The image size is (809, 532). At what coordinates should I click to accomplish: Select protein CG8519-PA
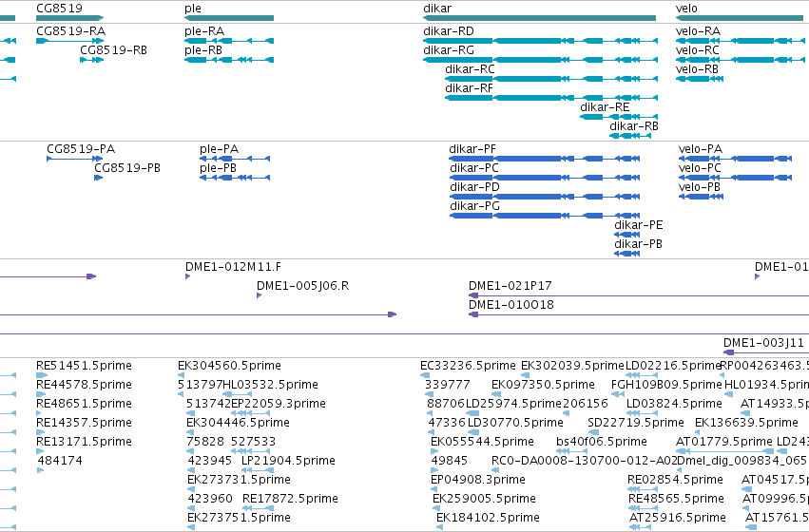tap(75, 159)
